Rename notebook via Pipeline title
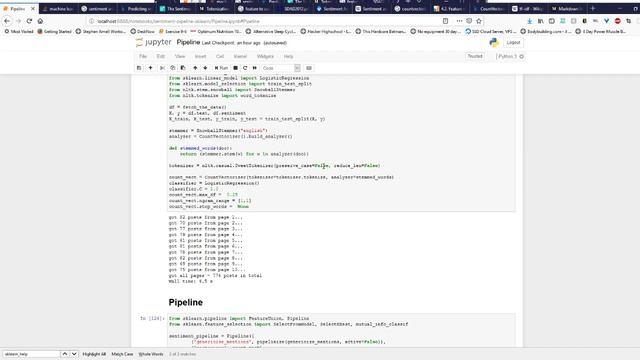Image resolution: width=640 pixels, height=360 pixels. tap(188, 42)
